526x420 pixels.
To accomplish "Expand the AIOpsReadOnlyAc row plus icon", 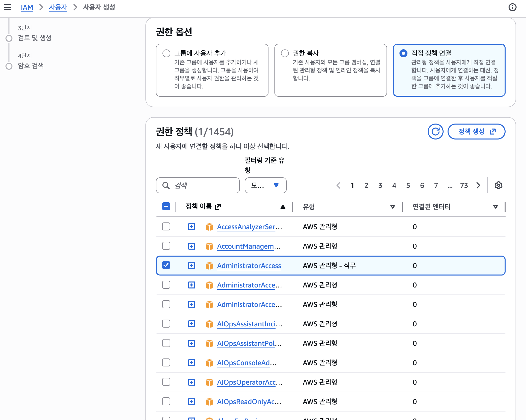I will tap(191, 401).
